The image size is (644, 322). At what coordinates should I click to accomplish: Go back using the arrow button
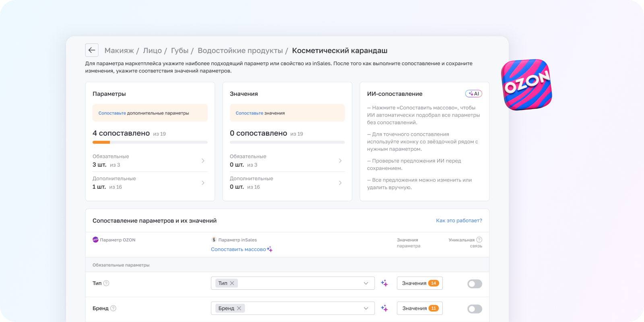coord(92,50)
